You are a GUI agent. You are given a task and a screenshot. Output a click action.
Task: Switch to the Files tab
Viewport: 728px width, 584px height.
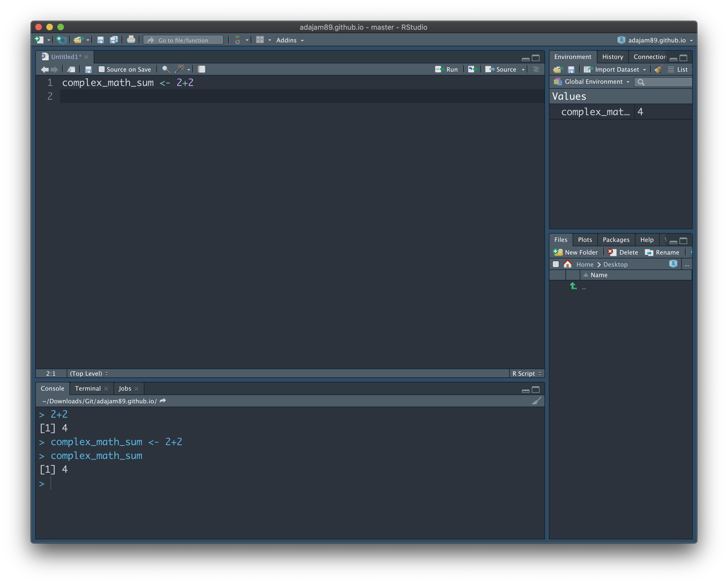click(561, 240)
